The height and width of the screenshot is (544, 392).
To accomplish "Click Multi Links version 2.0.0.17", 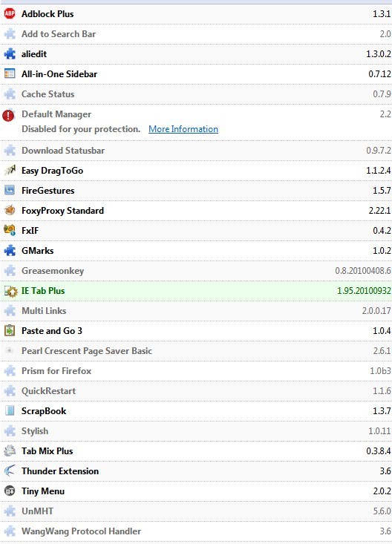I will (x=376, y=311).
